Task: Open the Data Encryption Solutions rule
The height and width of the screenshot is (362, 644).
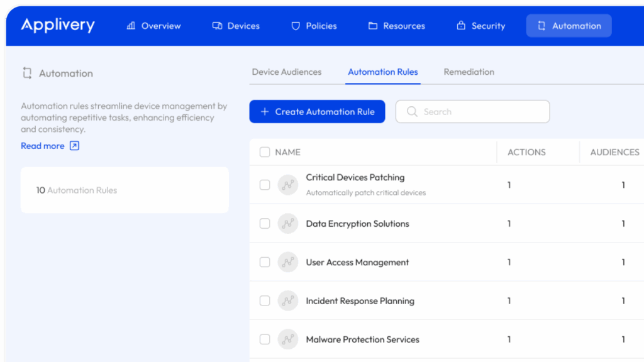Action: (x=357, y=224)
